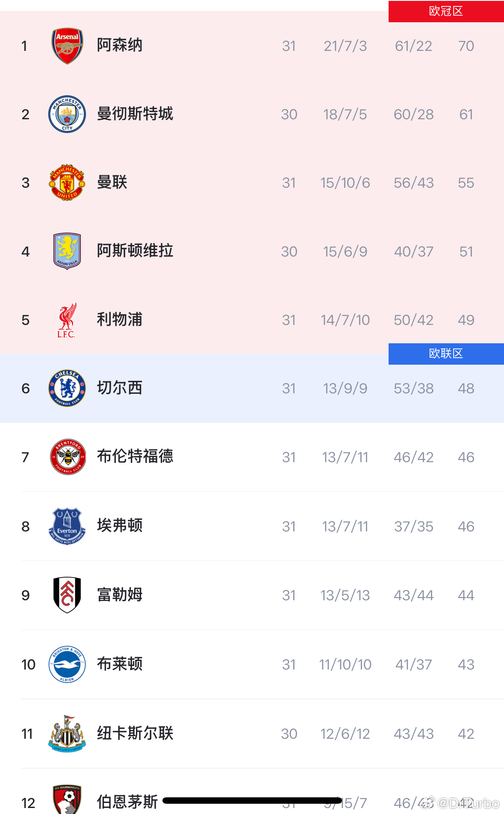This screenshot has height=814, width=504.
Task: Click Arsenal's points value 70
Action: 466,46
